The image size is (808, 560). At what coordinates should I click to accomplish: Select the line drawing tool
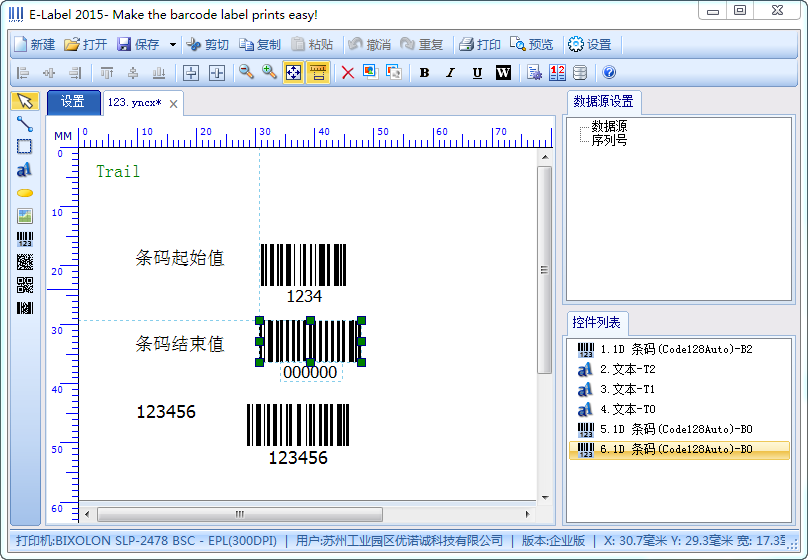25,124
